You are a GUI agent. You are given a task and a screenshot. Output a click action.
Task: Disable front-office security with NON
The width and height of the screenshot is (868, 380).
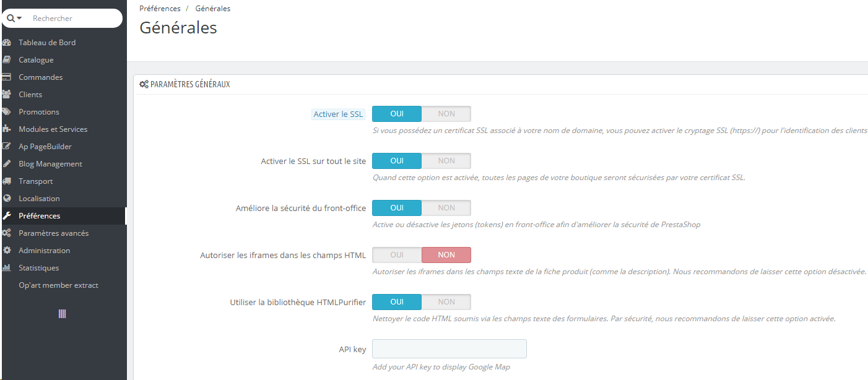[x=446, y=208]
